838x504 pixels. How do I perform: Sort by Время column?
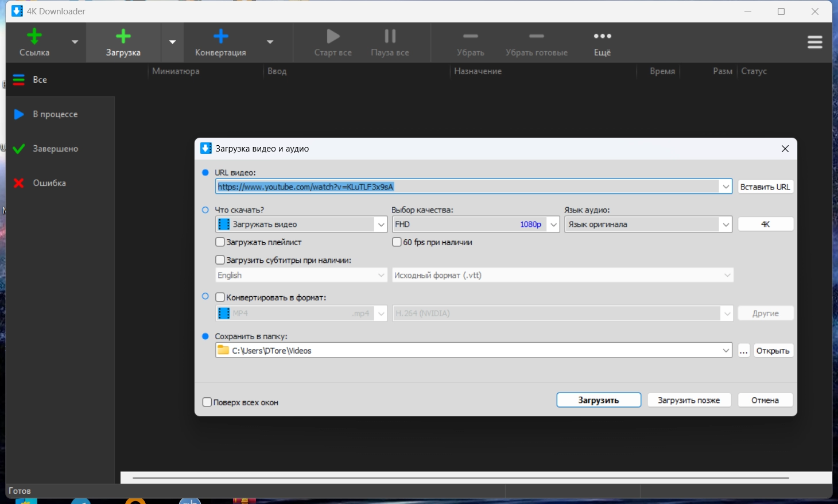[662, 71]
